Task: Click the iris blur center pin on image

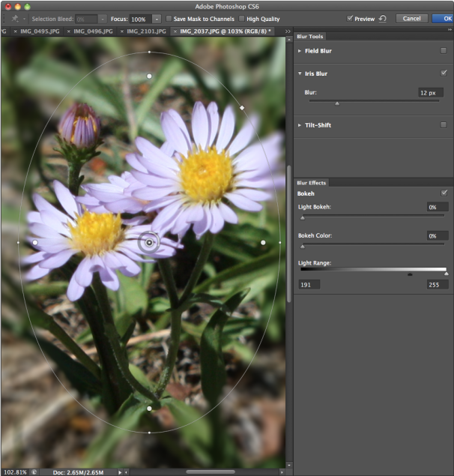Action: point(150,242)
